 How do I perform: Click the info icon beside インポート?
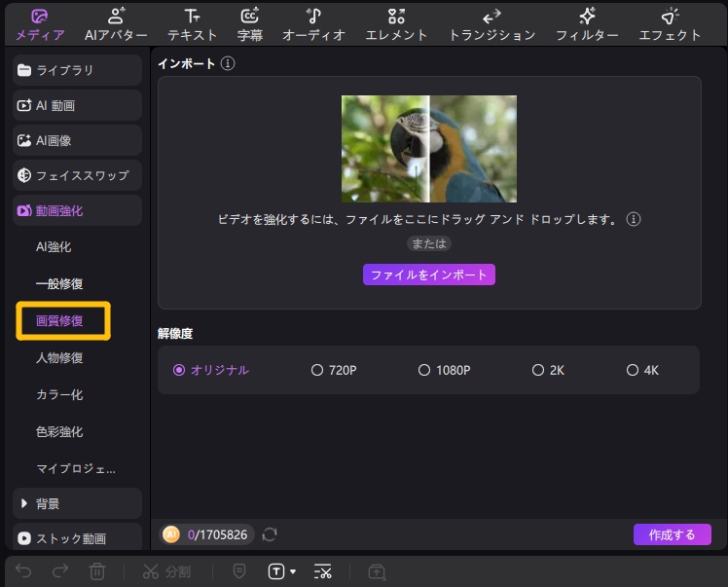tap(228, 63)
